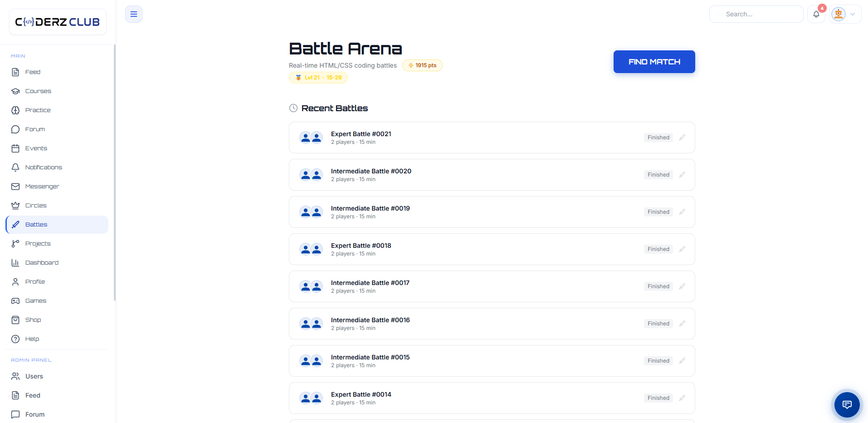Go to Courses in the sidebar
The height and width of the screenshot is (423, 868).
[x=57, y=91]
